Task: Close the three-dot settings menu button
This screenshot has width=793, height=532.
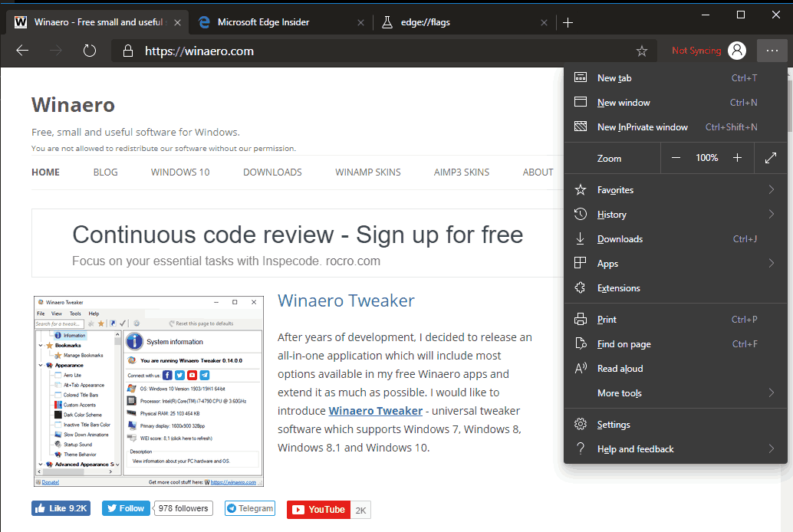Action: [x=772, y=51]
